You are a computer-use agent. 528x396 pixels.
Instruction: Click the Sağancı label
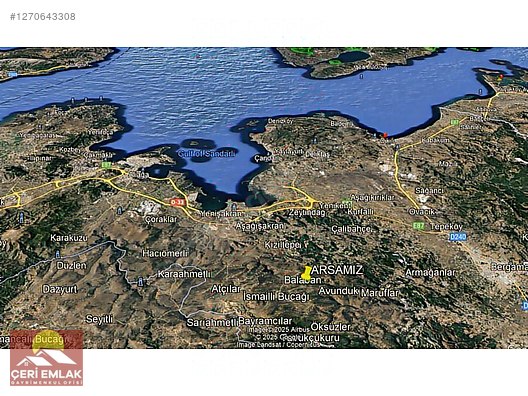(429, 191)
